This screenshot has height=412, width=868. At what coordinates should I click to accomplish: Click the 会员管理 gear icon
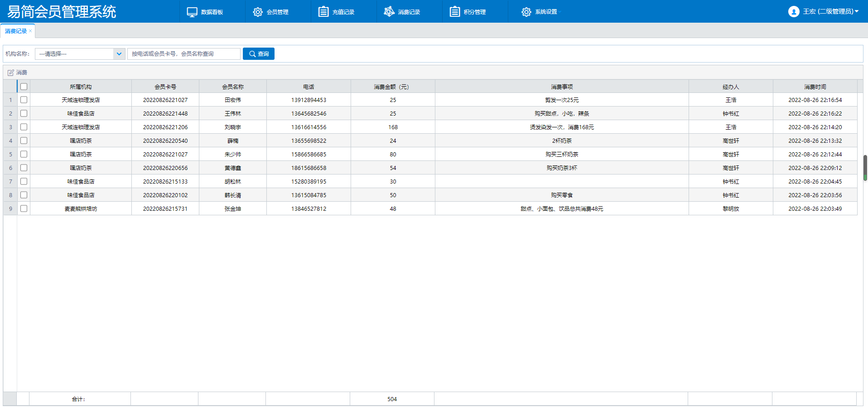click(258, 12)
